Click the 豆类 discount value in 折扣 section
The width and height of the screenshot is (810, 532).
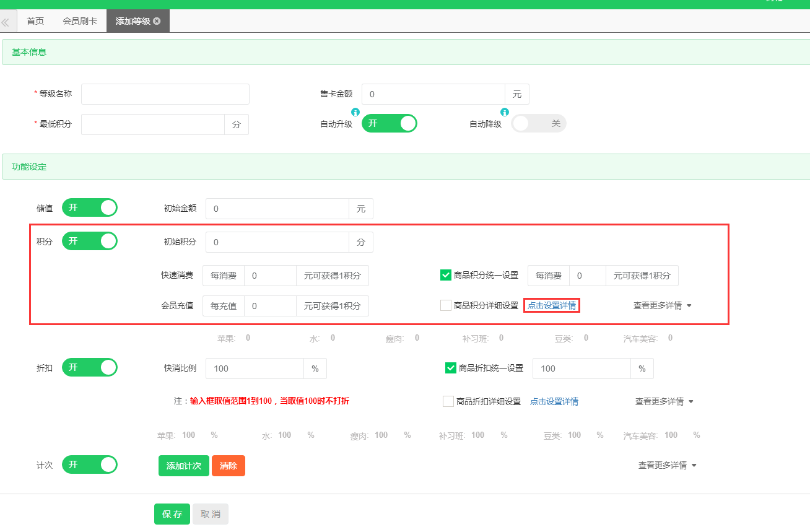(x=575, y=435)
